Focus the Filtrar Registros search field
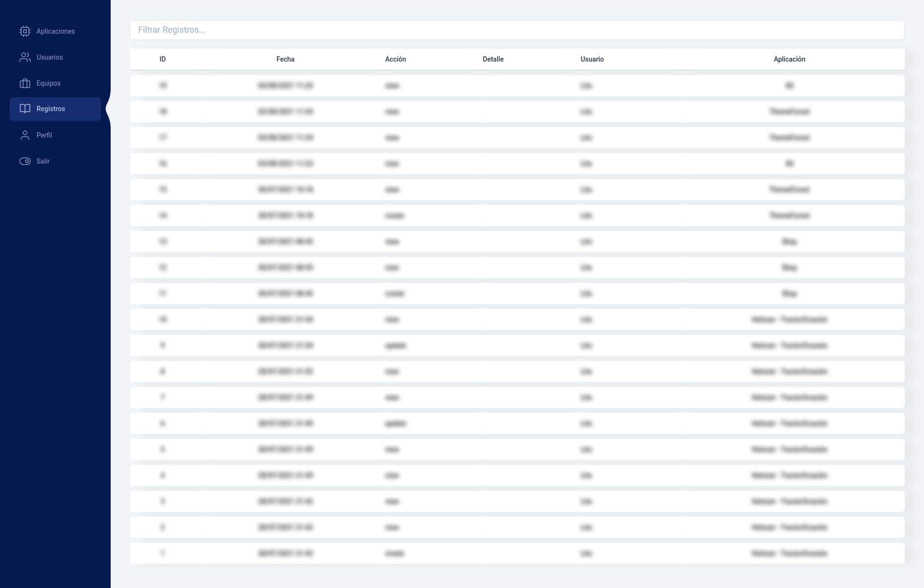This screenshot has width=924, height=588. click(517, 30)
